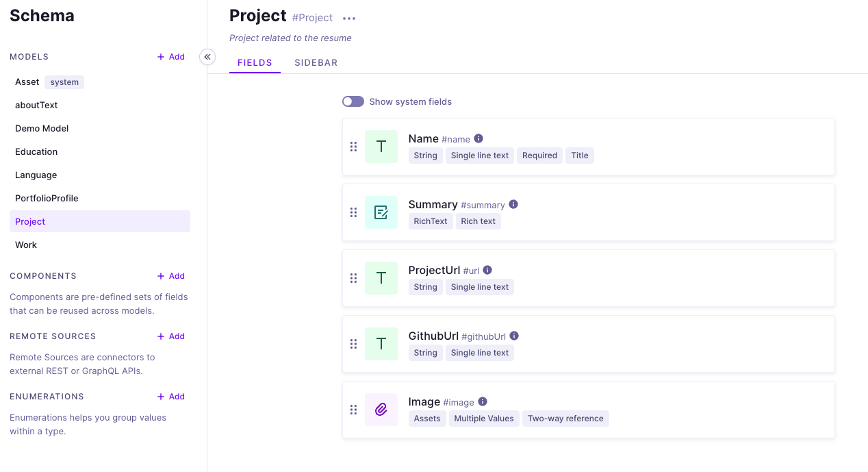868x472 pixels.
Task: Click the GithubUrl field's string type icon
Action: [x=381, y=343]
